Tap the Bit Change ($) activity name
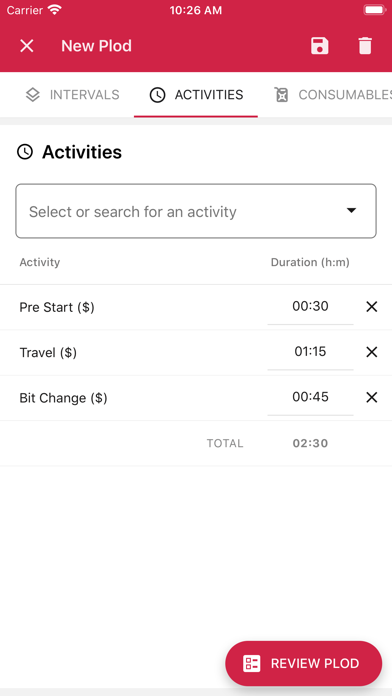 point(63,398)
